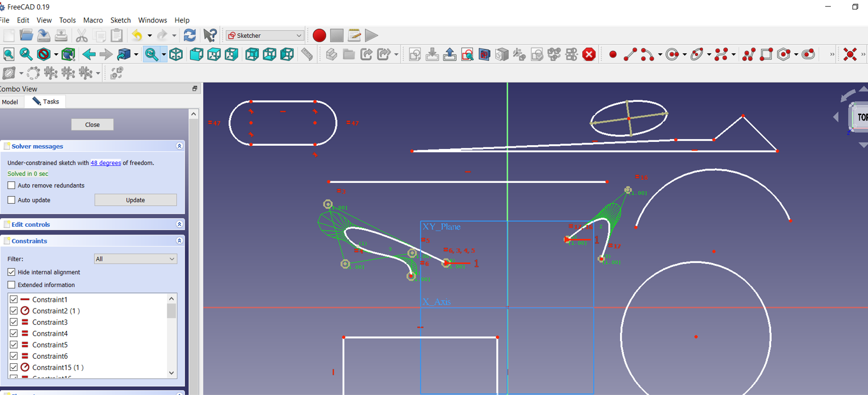Switch to Top view cube icon
868x395 pixels.
click(213, 54)
